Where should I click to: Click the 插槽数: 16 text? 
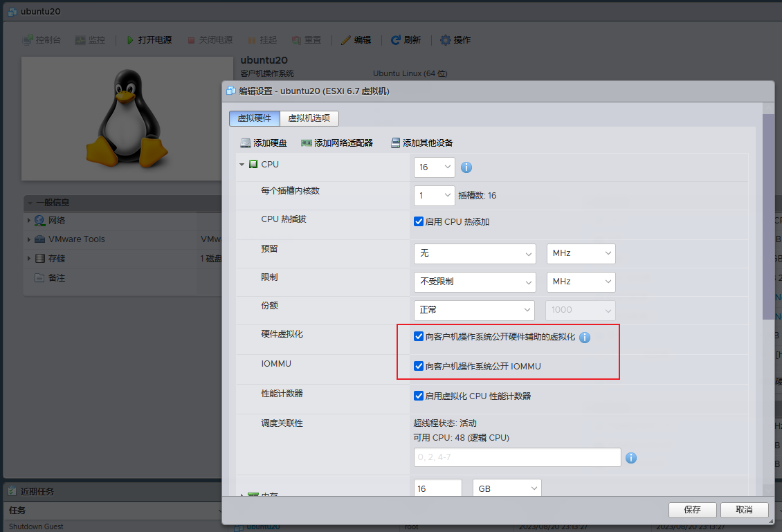click(478, 196)
